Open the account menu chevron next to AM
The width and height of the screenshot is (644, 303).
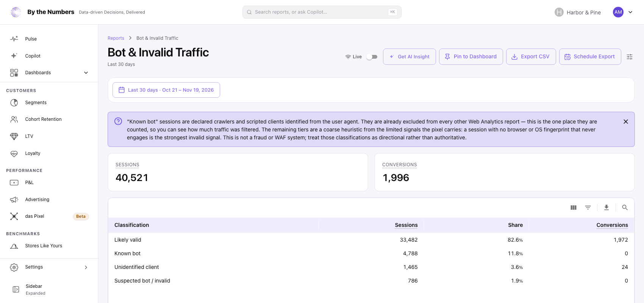point(630,12)
